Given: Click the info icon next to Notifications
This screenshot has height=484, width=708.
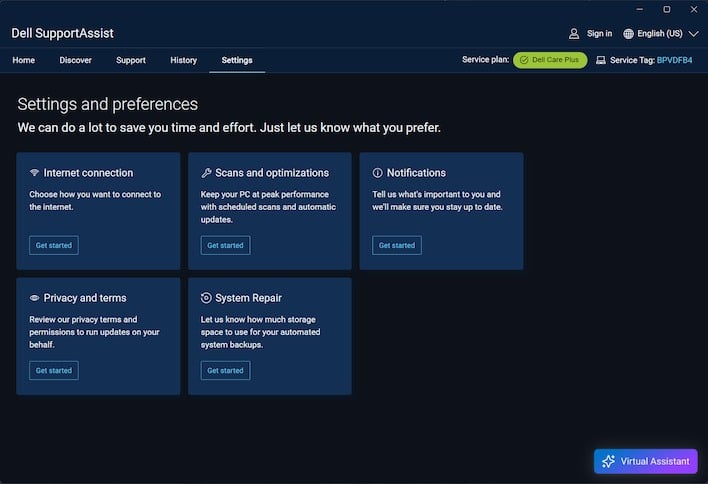Looking at the screenshot, I should click(x=378, y=173).
